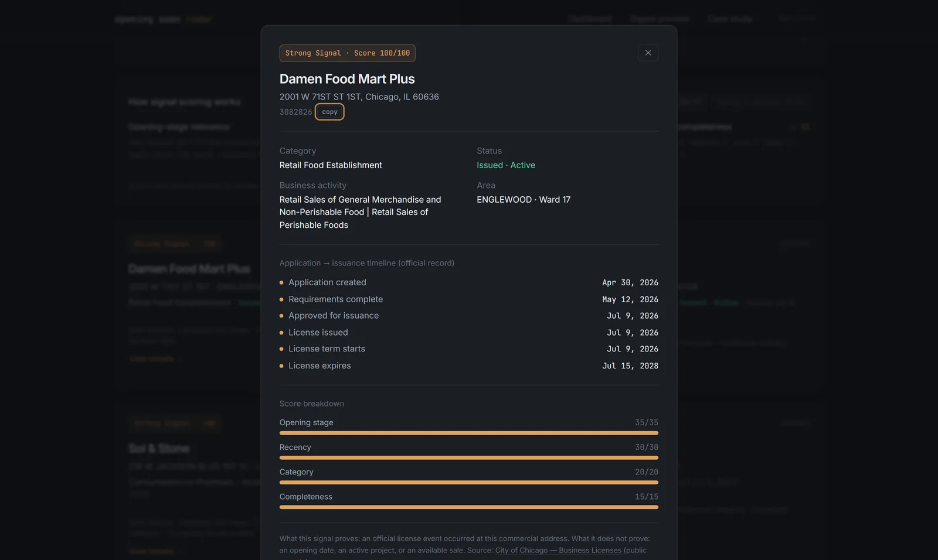This screenshot has width=938, height=560.
Task: Click the Score breakdown section label
Action: click(312, 404)
